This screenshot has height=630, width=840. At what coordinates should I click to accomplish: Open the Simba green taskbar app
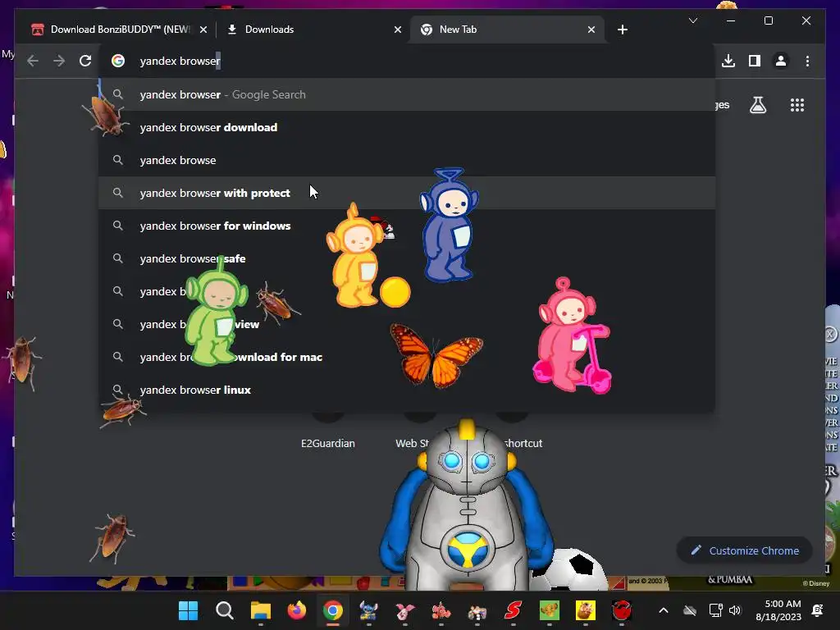pyautogui.click(x=549, y=610)
